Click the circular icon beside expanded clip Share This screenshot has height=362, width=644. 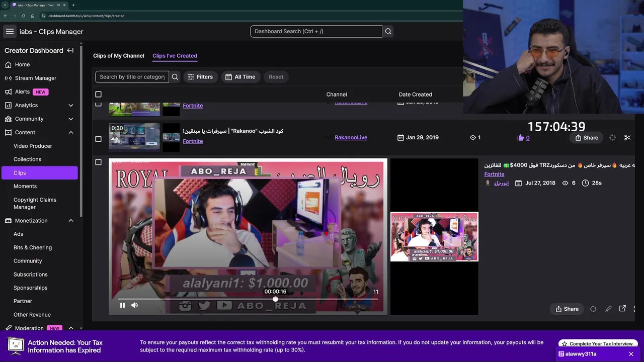point(593,309)
